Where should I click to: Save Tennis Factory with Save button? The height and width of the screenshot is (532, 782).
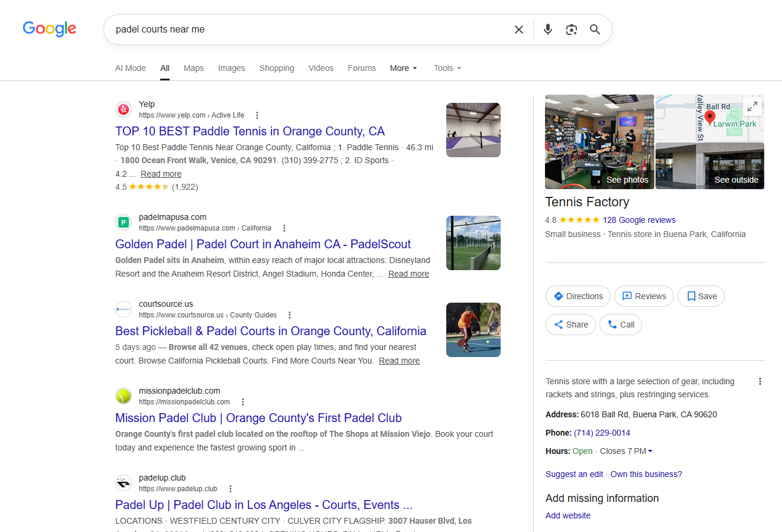[x=701, y=296]
